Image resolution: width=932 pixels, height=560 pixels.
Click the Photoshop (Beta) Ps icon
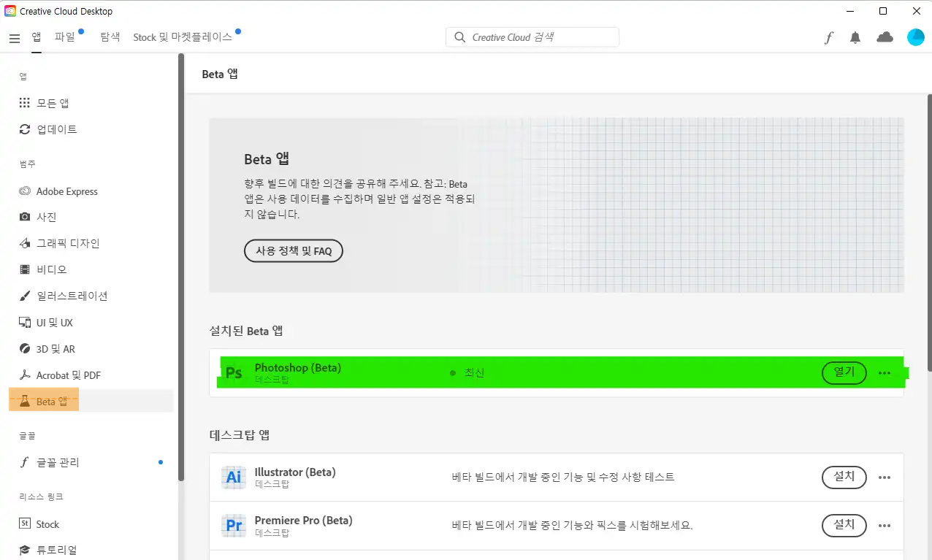coord(234,373)
